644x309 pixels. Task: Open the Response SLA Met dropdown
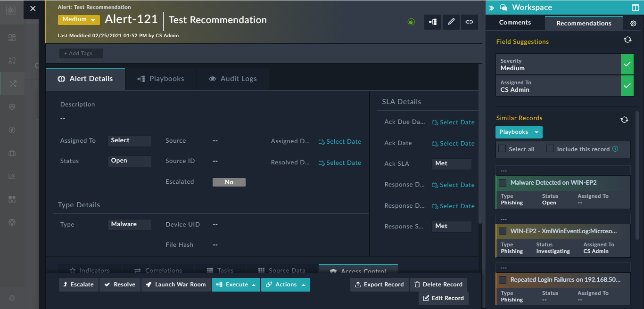tap(452, 226)
